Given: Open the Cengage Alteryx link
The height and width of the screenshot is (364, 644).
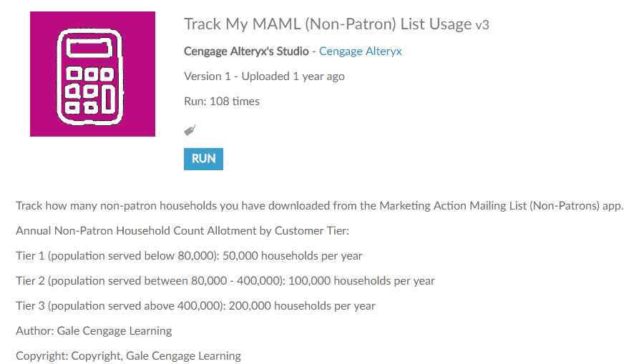Looking at the screenshot, I should point(360,51).
